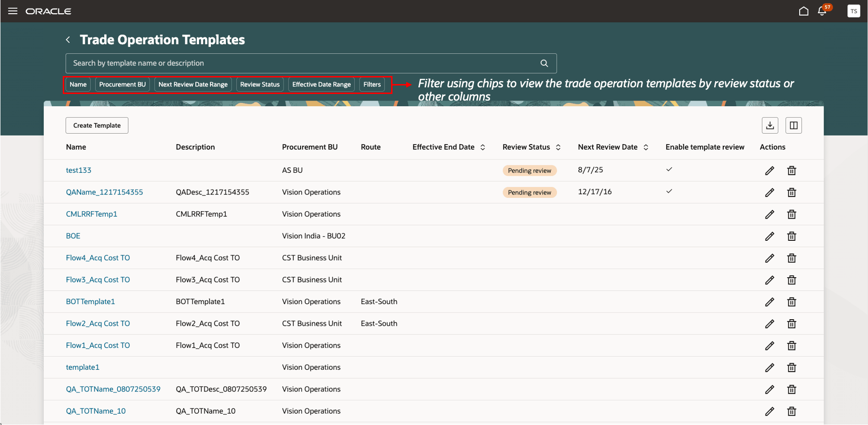
Task: Click the search magnifier icon
Action: pos(544,63)
